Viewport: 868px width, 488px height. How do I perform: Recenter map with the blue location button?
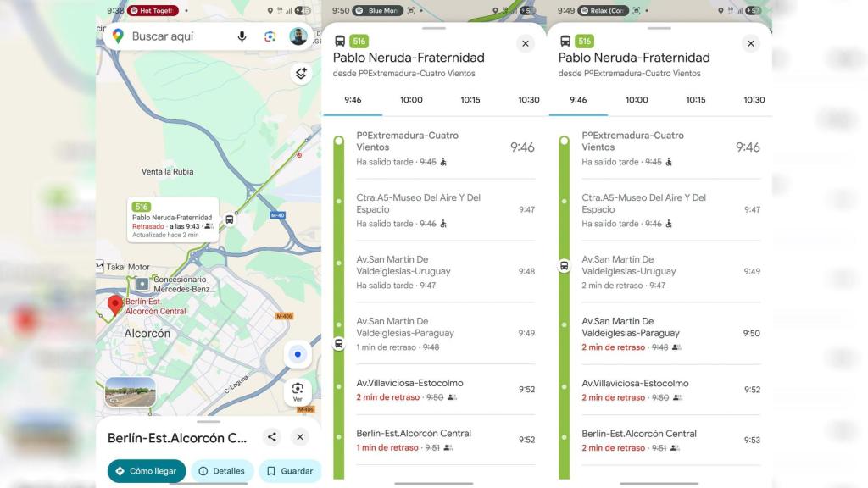(x=298, y=354)
